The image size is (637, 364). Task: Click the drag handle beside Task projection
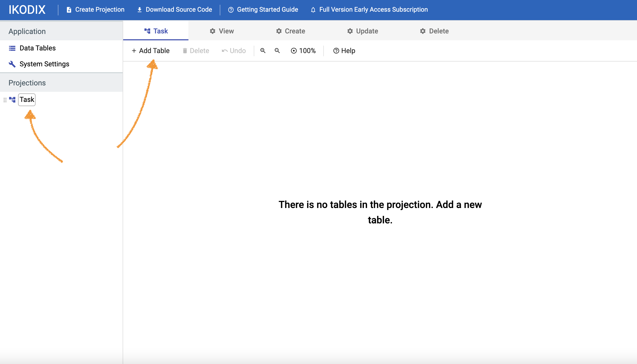pos(5,100)
